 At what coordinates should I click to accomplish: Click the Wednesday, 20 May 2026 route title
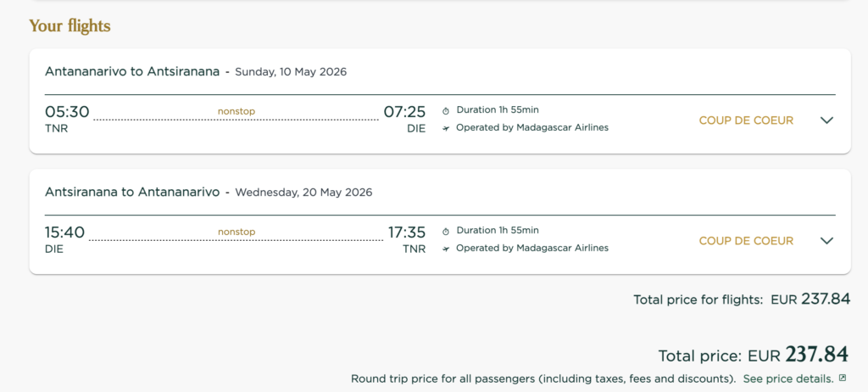(x=208, y=193)
